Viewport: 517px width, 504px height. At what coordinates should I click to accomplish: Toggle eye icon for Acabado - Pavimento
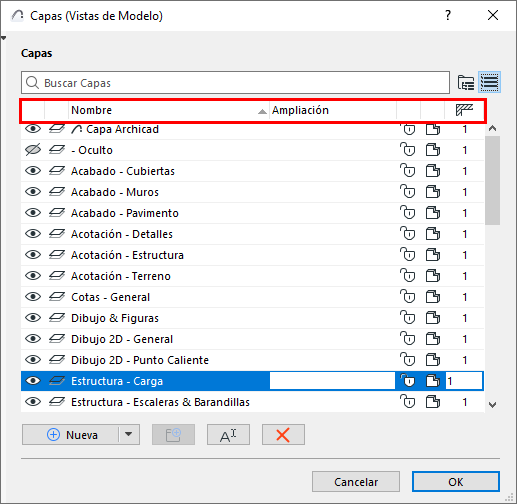(33, 213)
